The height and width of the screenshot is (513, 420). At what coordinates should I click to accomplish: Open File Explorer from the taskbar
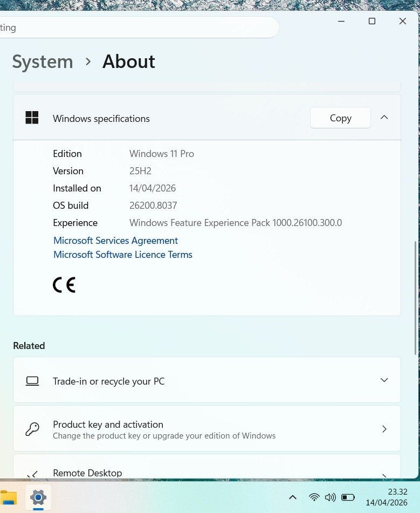click(x=8, y=497)
